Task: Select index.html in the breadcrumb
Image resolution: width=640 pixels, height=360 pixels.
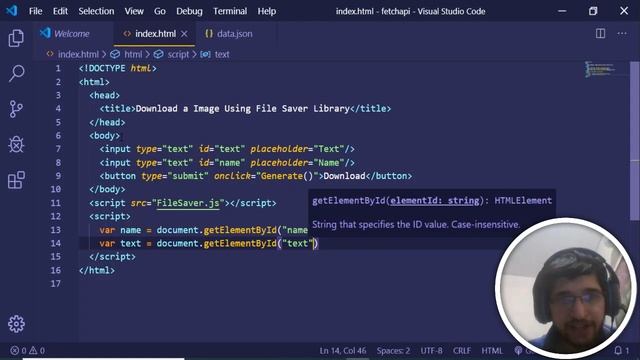Action: [78, 54]
